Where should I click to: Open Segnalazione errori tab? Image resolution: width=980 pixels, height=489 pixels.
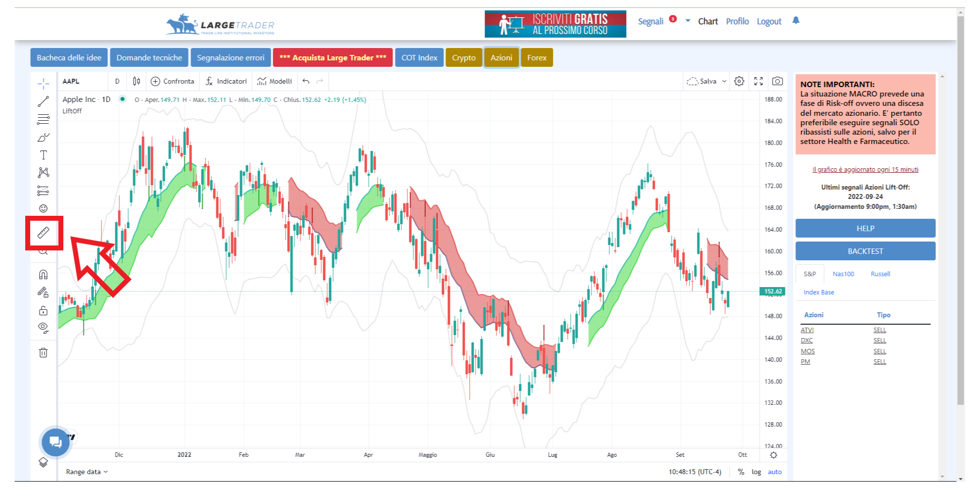coord(231,57)
